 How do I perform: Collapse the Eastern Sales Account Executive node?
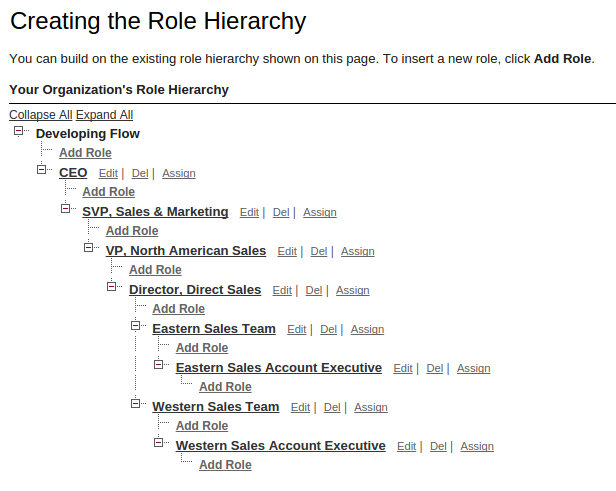tap(159, 365)
